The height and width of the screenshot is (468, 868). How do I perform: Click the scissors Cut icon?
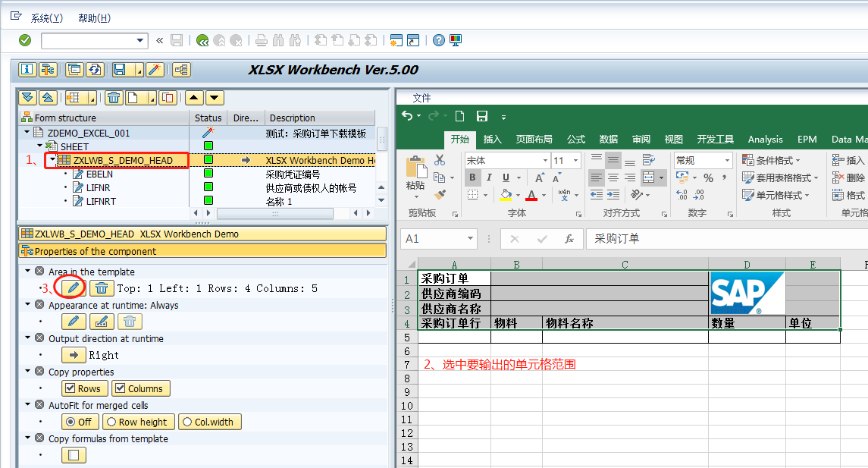[x=440, y=160]
